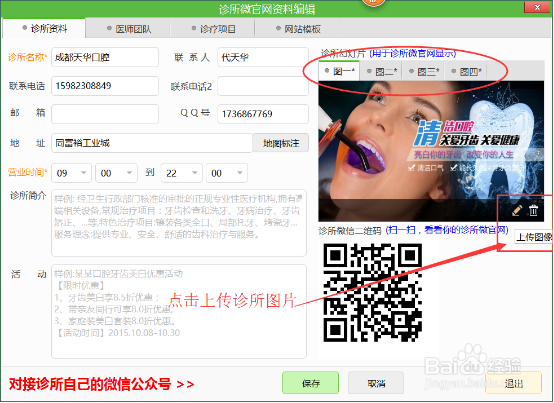The width and height of the screenshot is (554, 403).
Task: Open the 诊疗项目 tab
Action: 213,29
